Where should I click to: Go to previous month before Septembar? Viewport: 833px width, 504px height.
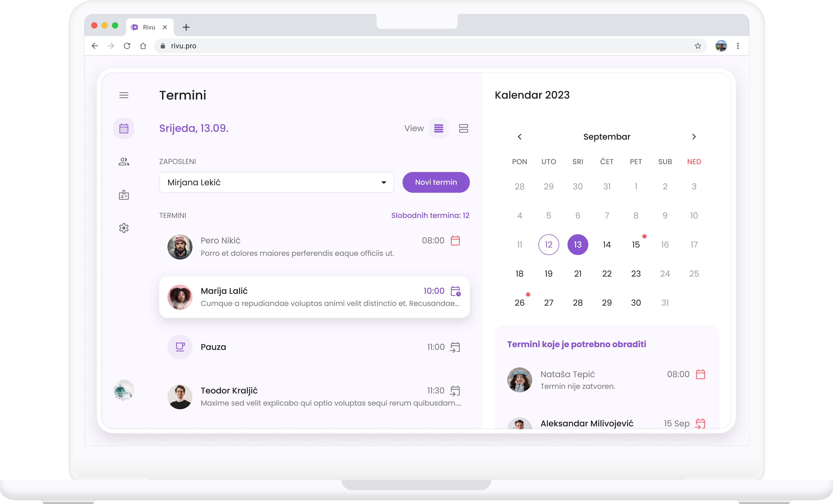click(520, 137)
